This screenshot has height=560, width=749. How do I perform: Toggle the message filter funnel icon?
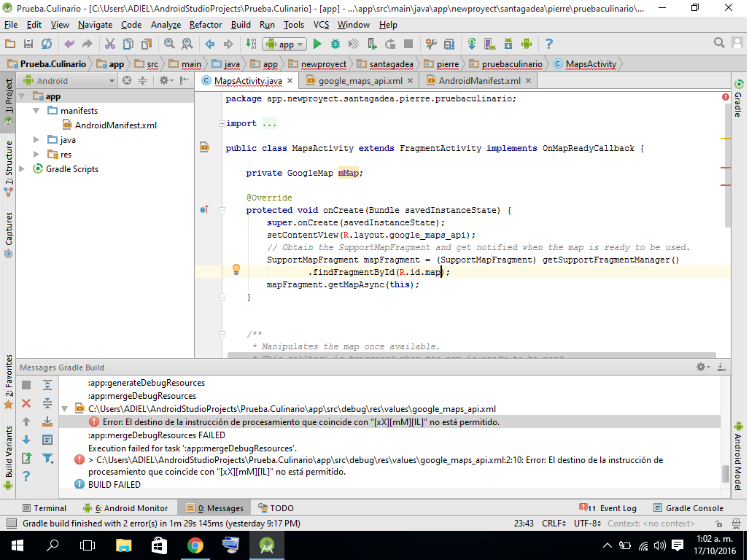47,459
